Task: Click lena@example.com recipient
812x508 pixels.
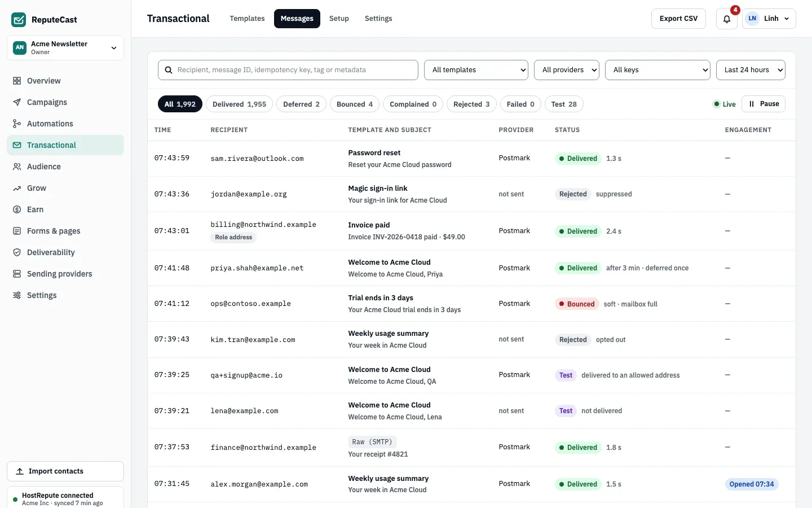Action: [245, 411]
